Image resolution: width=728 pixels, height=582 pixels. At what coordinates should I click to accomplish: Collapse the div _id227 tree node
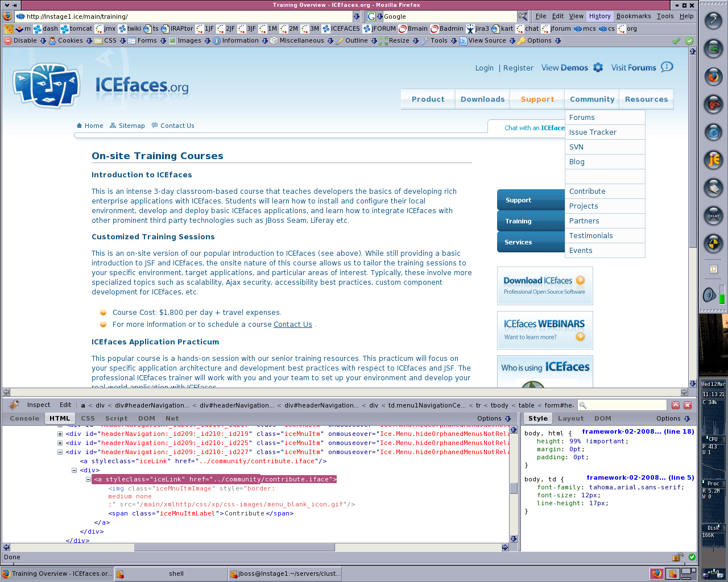point(60,452)
